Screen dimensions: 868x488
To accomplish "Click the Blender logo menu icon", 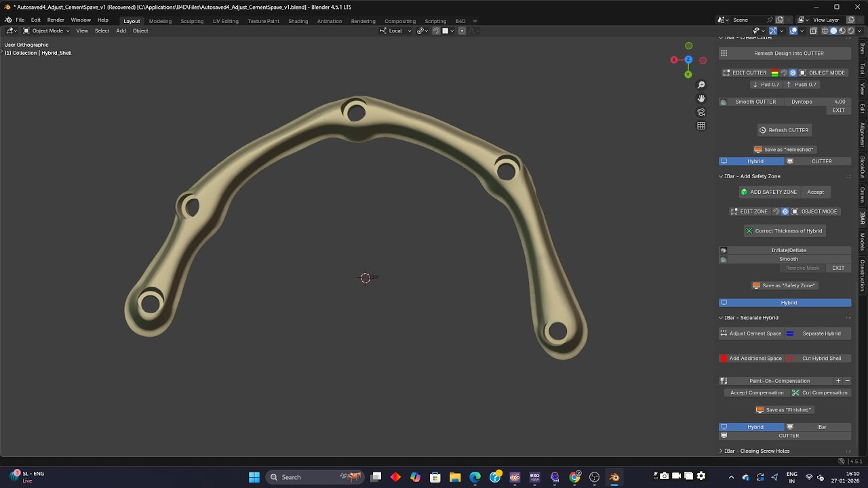I will click(8, 20).
